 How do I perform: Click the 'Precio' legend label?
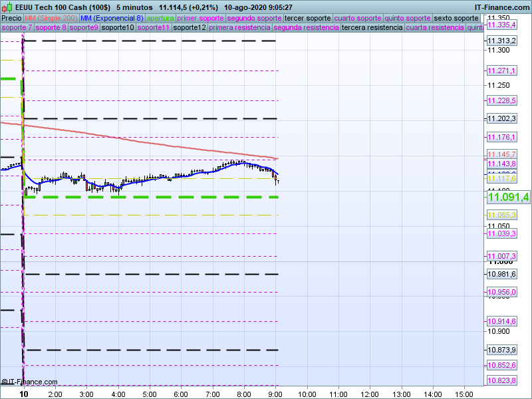coord(11,18)
